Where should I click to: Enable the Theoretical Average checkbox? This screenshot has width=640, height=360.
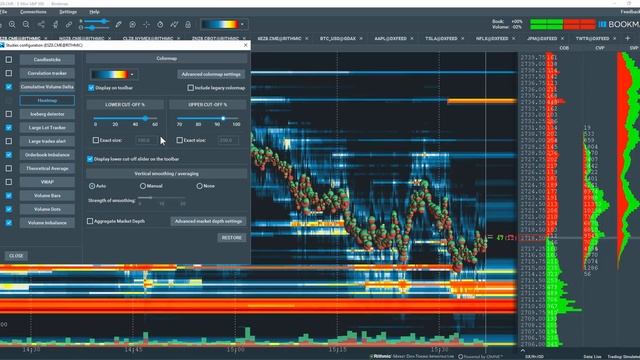click(x=9, y=168)
